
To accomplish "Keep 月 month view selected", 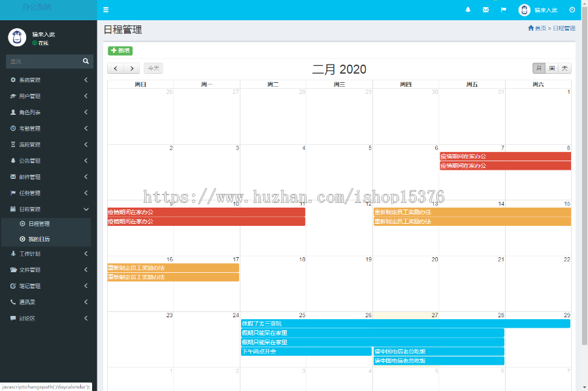I will tap(540, 67).
